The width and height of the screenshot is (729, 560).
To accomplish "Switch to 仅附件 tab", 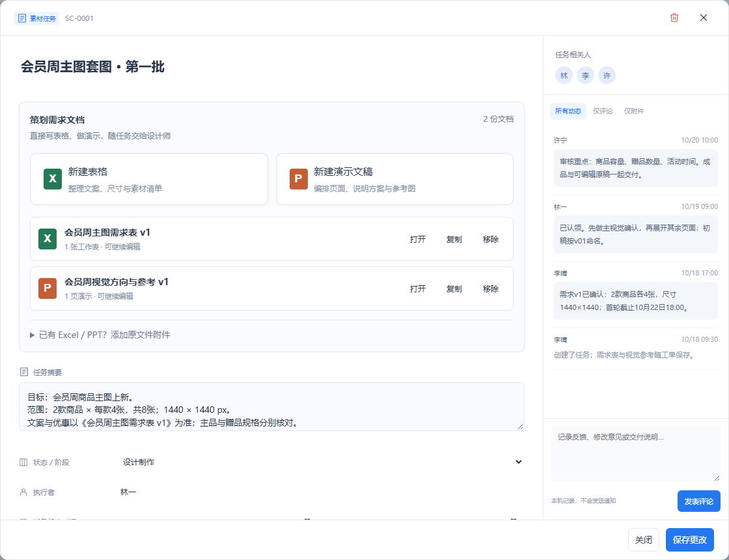I will [634, 111].
